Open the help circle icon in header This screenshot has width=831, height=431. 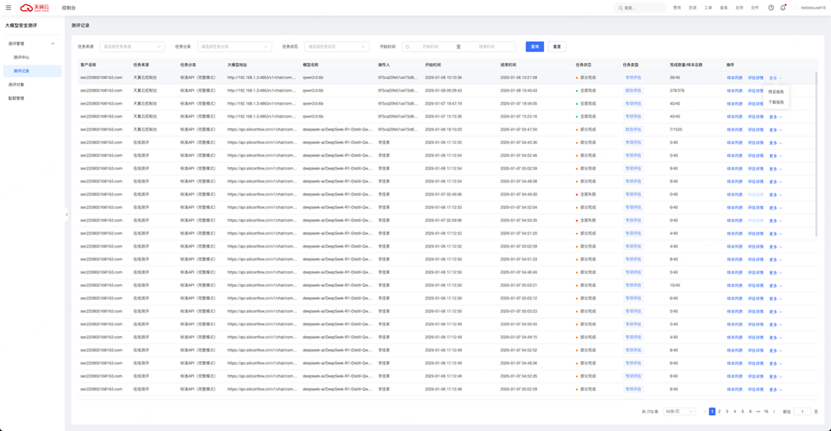[x=771, y=7]
